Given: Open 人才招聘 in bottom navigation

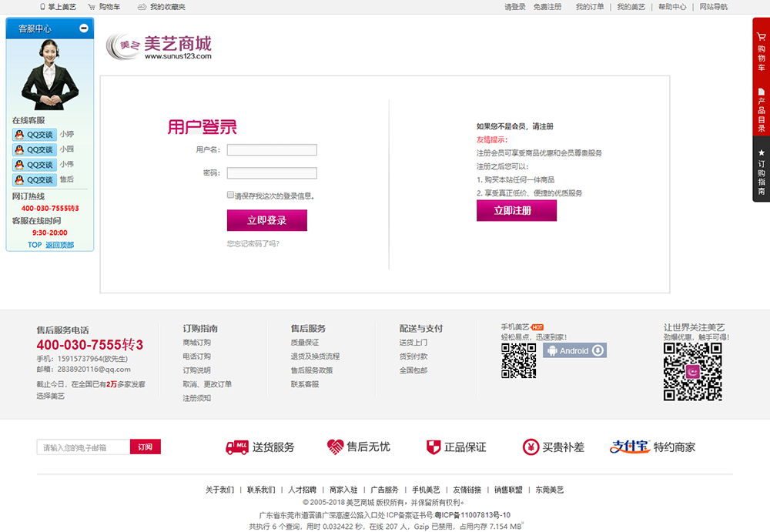Looking at the screenshot, I should pos(303,490).
